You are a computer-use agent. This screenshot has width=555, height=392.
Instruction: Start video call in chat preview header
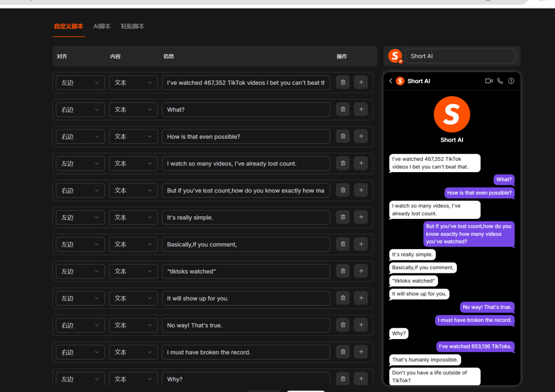click(489, 81)
